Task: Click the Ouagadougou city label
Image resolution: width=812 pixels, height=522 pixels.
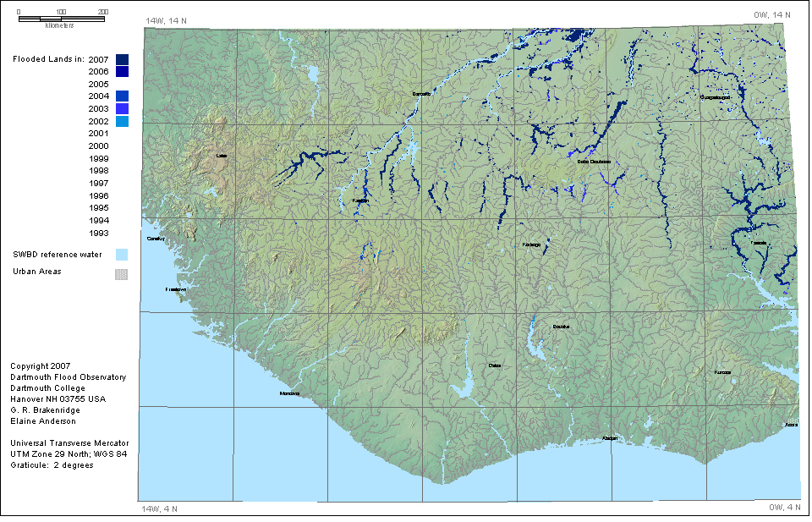Action: (x=715, y=97)
